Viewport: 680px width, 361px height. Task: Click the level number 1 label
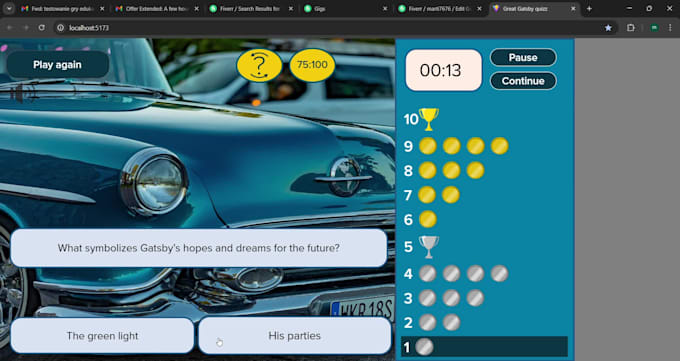407,348
